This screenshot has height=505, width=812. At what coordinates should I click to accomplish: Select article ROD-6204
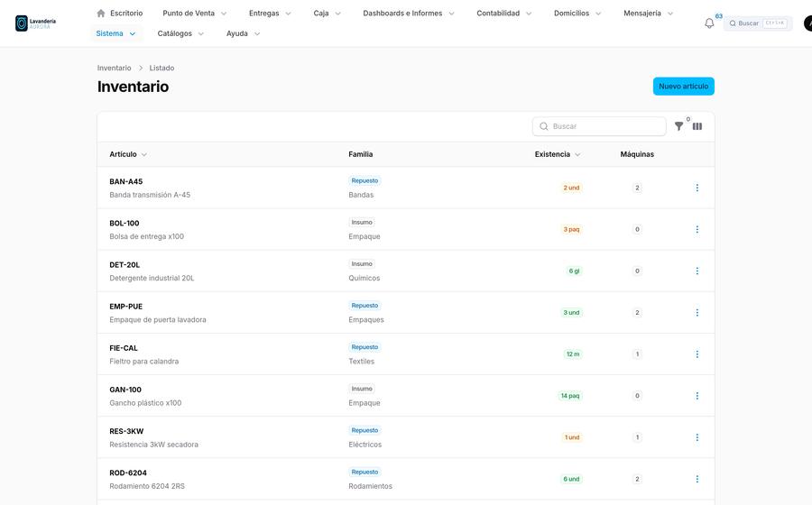pyautogui.click(x=128, y=473)
